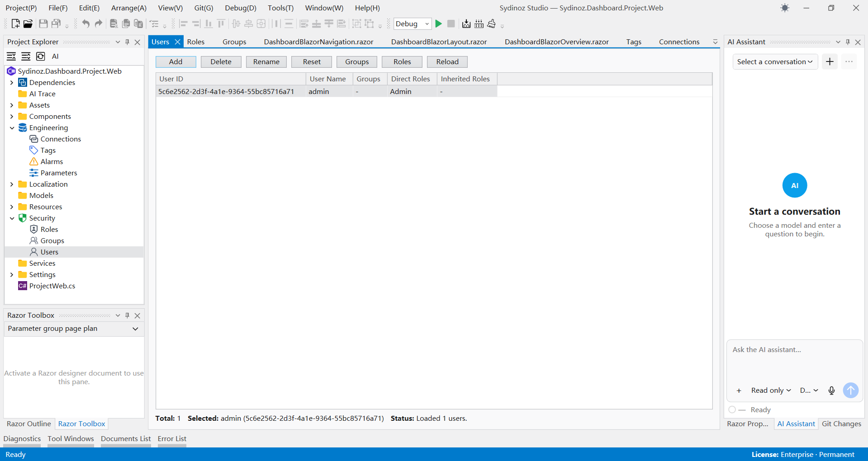The image size is (868, 461).
Task: Expand the Dependencies tree node
Action: [x=12, y=83]
